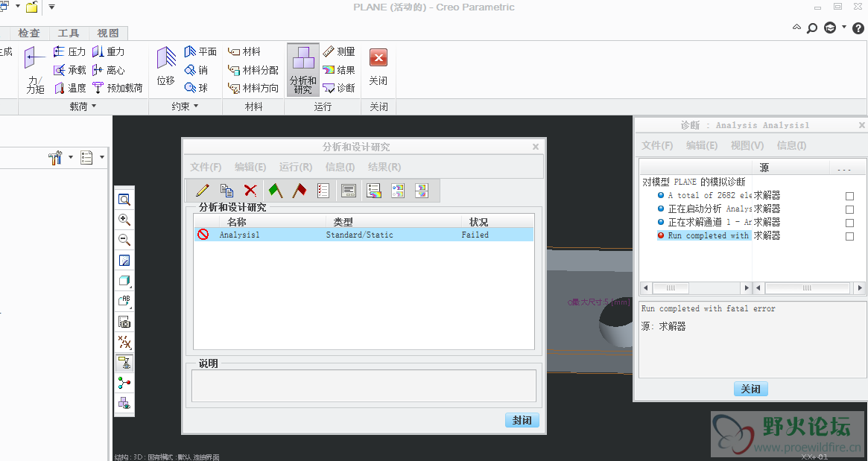
Task: Tick the checkbox for 正在求解通道 row
Action: pos(849,223)
